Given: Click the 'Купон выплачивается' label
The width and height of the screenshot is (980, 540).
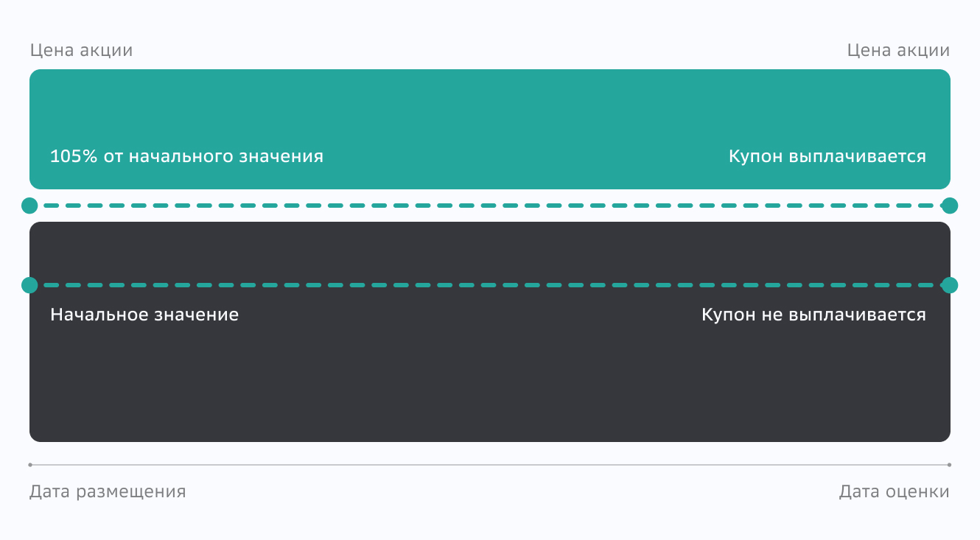Looking at the screenshot, I should point(827,157).
